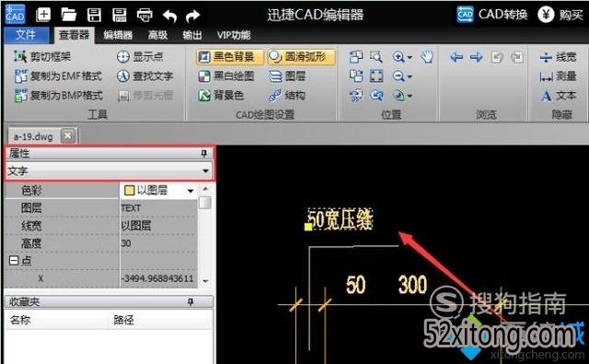Choose 复制为BMP格式
This screenshot has height=364, width=589.
(x=59, y=96)
